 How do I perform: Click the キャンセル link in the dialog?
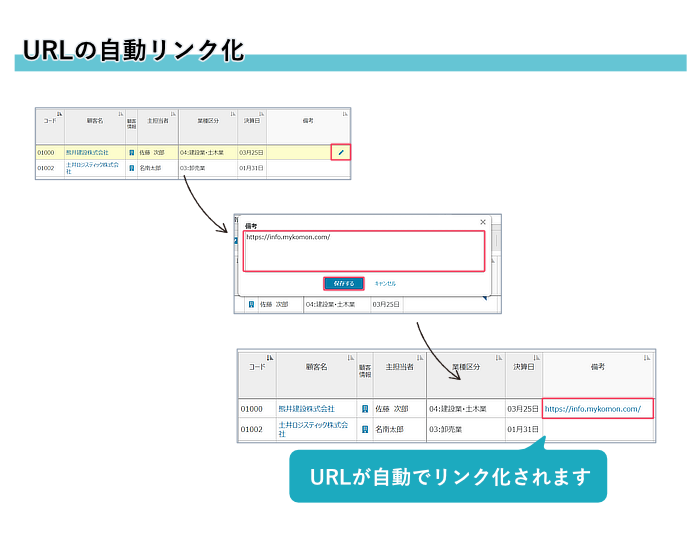pos(385,283)
